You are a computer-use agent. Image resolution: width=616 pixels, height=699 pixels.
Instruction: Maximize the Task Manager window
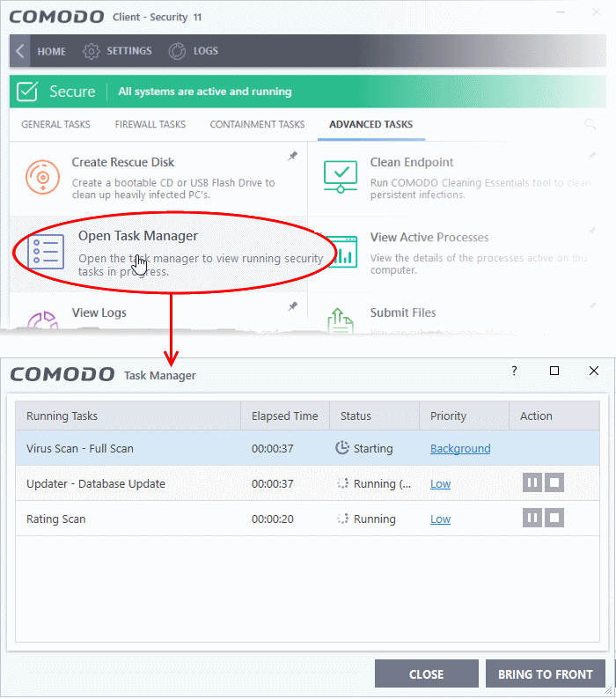[554, 371]
